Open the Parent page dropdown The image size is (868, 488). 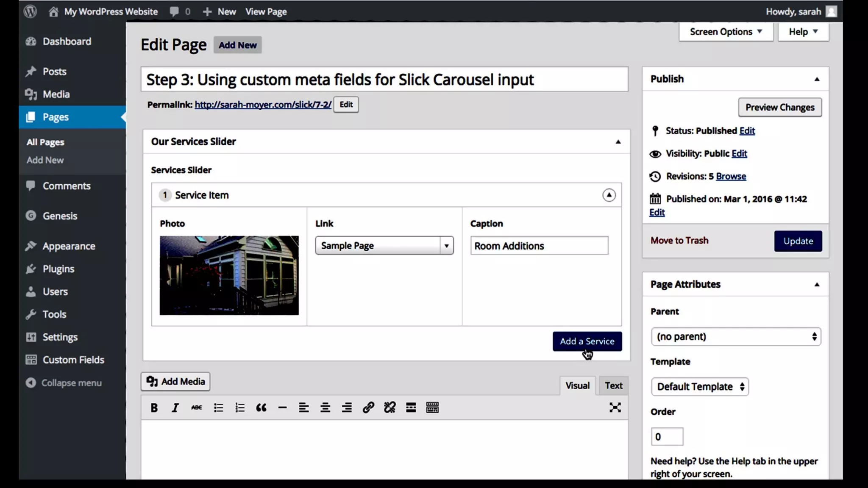(735, 337)
